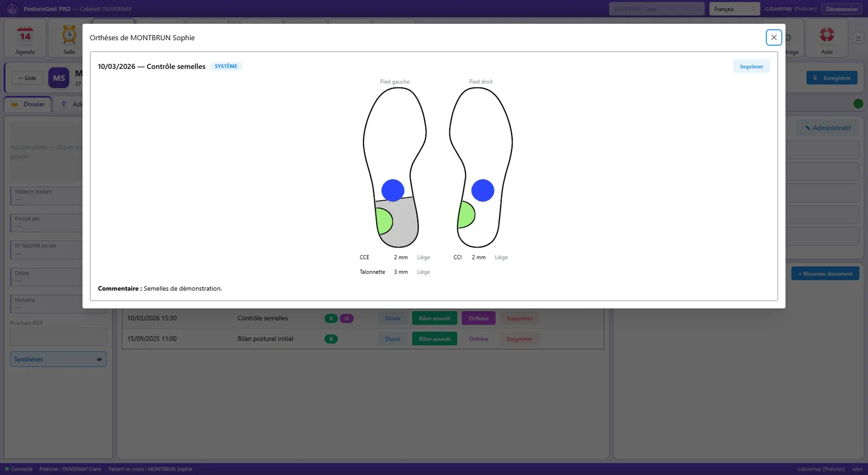
Task: Open the Français language dropdown
Action: (735, 9)
